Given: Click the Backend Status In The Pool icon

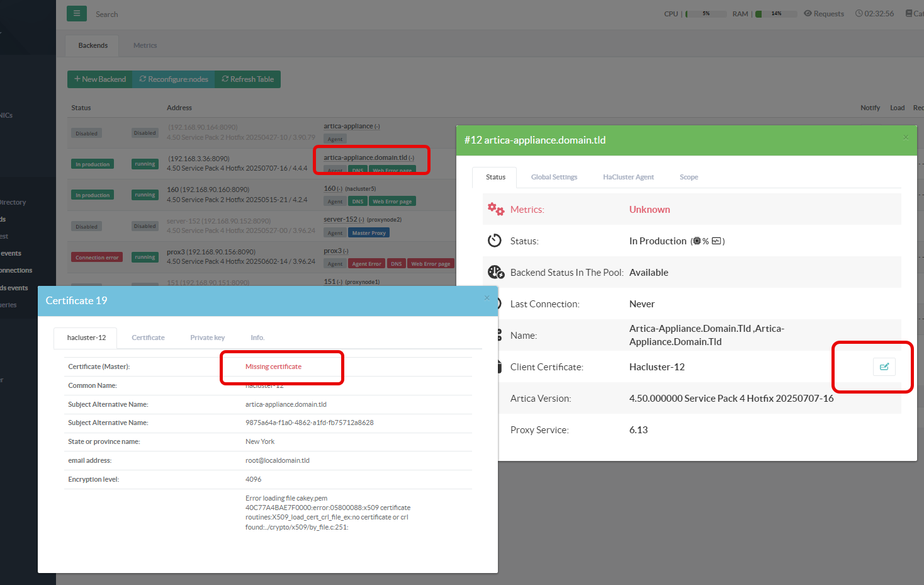Looking at the screenshot, I should (x=496, y=272).
